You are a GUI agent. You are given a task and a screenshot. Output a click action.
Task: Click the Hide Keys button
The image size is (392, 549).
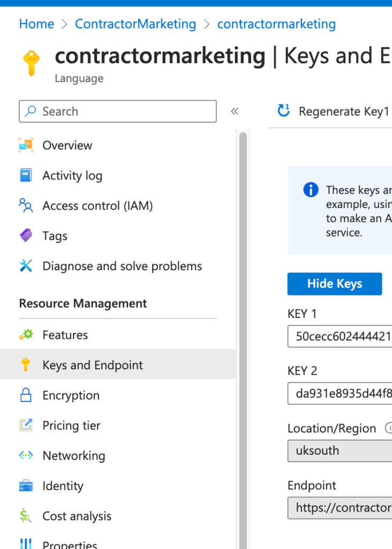(x=335, y=284)
